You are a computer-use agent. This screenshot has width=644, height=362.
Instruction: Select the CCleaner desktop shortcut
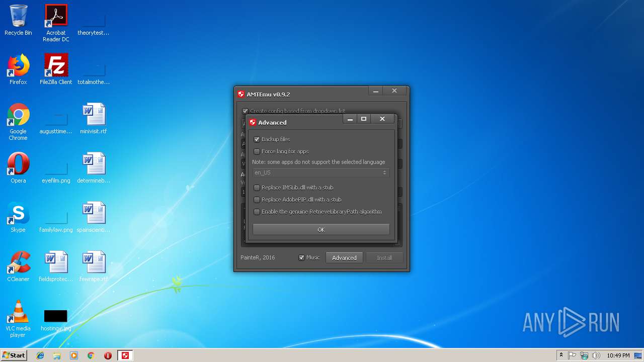point(18,266)
